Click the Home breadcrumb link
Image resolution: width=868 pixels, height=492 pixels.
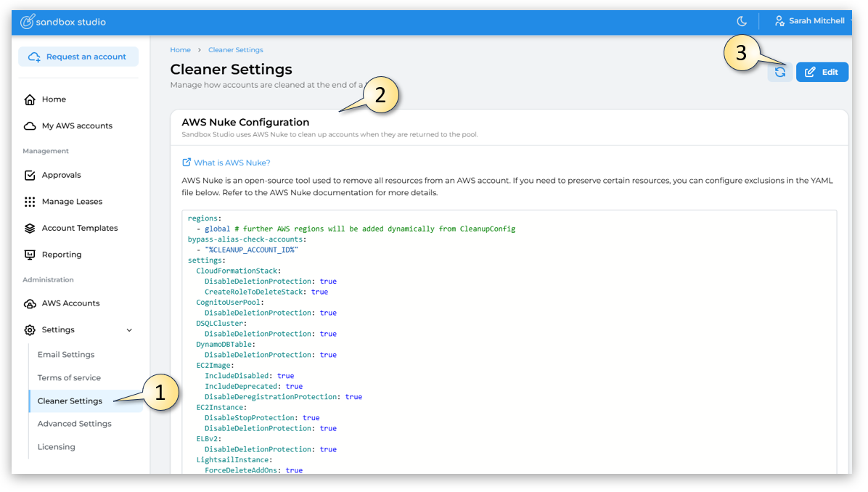coord(180,50)
